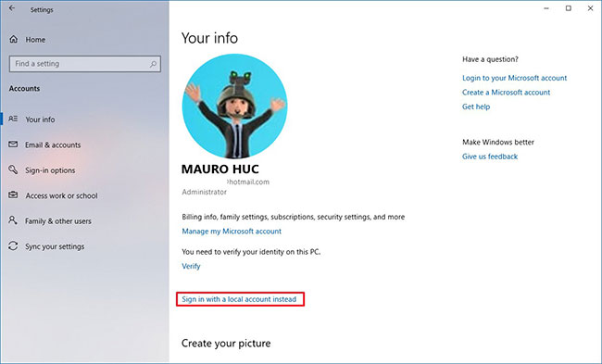
Task: Click the profile avatar picture
Action: 234,106
